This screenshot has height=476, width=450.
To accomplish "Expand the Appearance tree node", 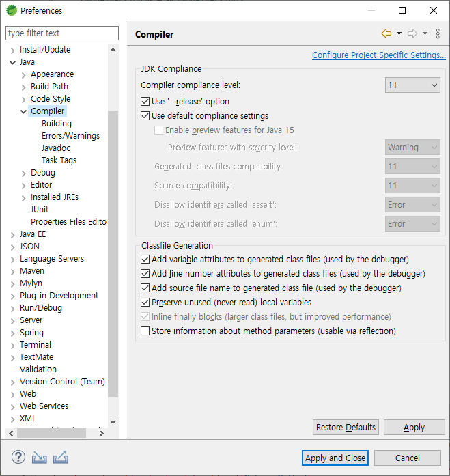I will click(x=24, y=74).
